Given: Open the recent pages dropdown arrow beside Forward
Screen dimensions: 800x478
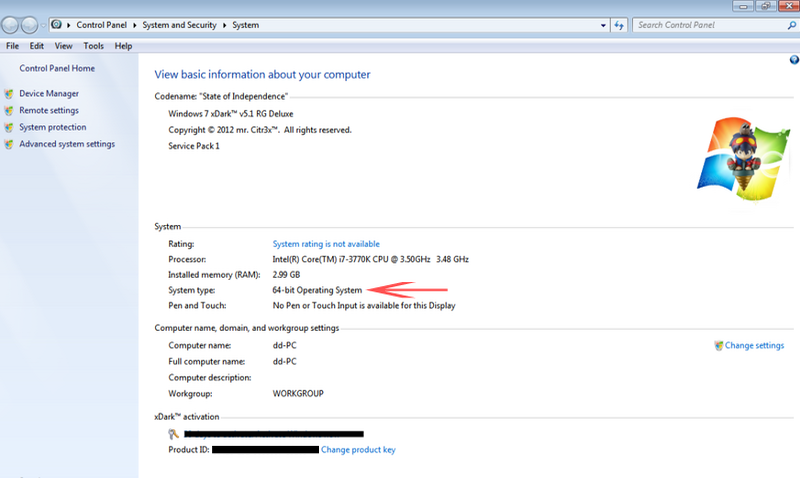Looking at the screenshot, I should click(x=43, y=25).
